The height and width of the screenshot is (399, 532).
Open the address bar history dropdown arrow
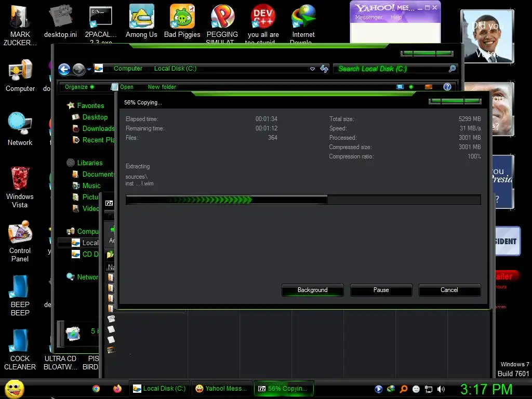point(312,69)
